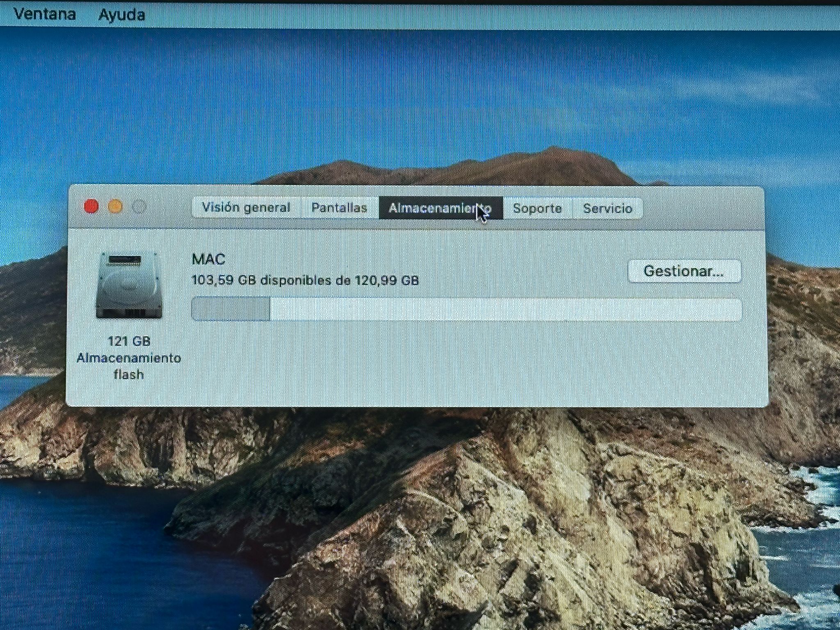Click the greyed-out zoom window button
The width and height of the screenshot is (840, 630).
point(139,207)
